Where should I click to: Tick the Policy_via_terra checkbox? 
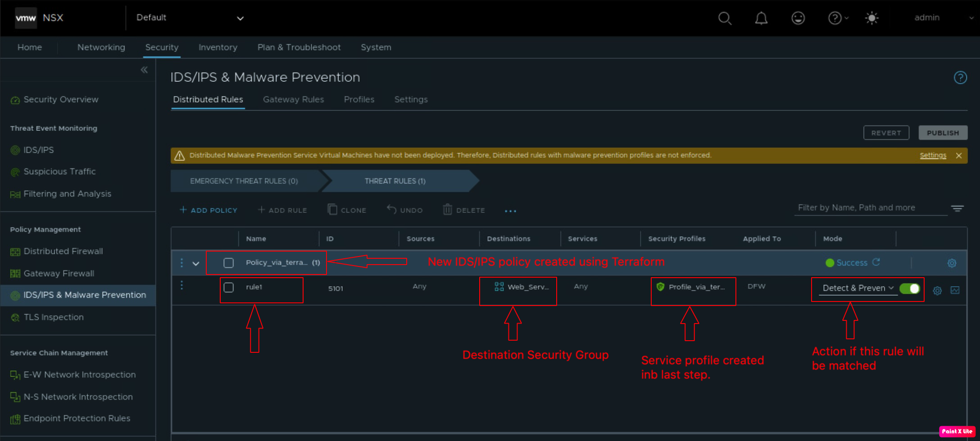tap(229, 263)
